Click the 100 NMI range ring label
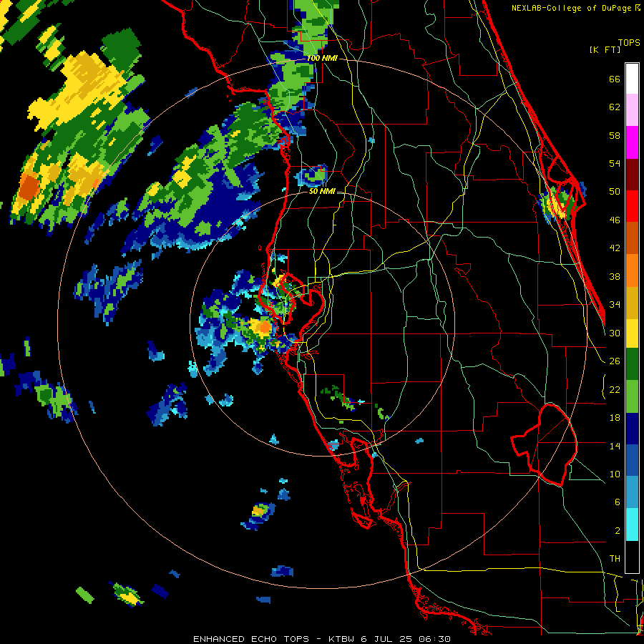This screenshot has width=644, height=644. pos(322,59)
